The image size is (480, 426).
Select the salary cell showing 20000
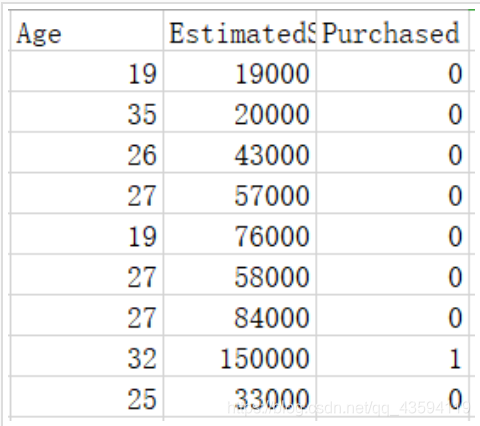coord(240,112)
